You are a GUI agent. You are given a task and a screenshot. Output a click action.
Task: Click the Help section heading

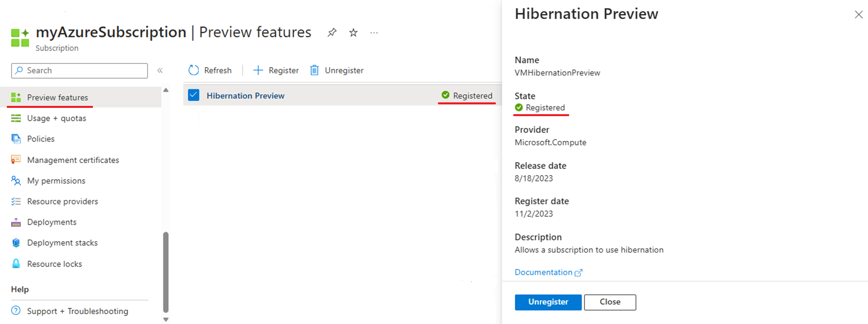point(20,289)
